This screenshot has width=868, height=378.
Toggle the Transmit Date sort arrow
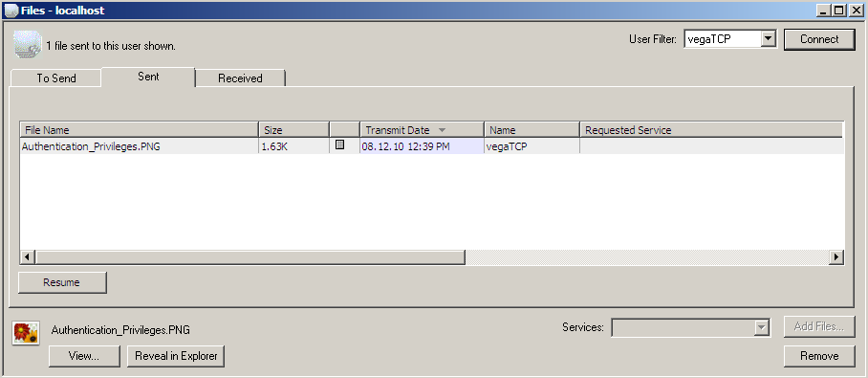click(442, 131)
